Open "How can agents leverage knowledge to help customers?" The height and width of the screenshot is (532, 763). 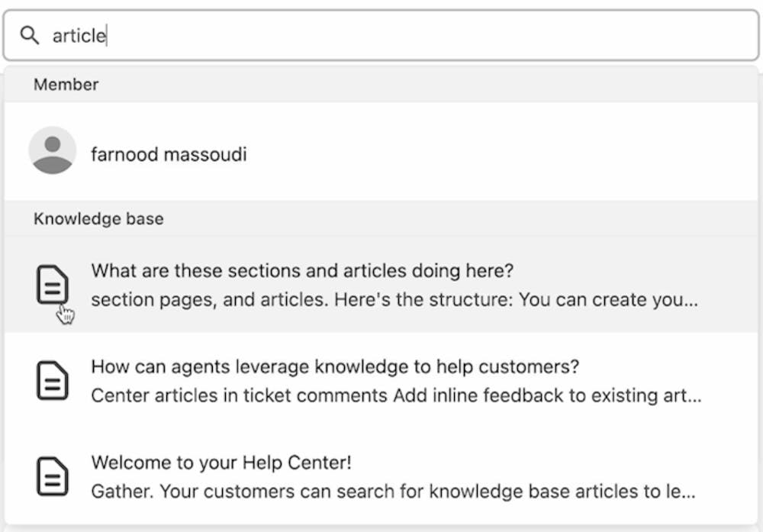[x=335, y=367]
